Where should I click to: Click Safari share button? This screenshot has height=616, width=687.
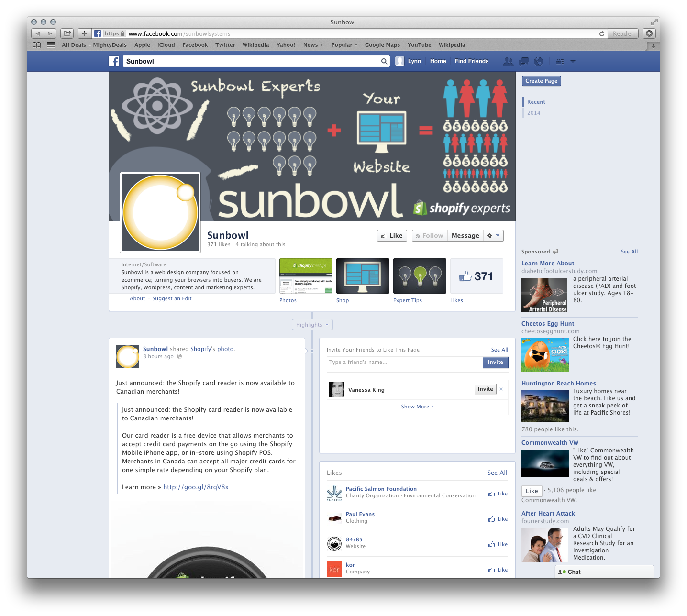(67, 33)
